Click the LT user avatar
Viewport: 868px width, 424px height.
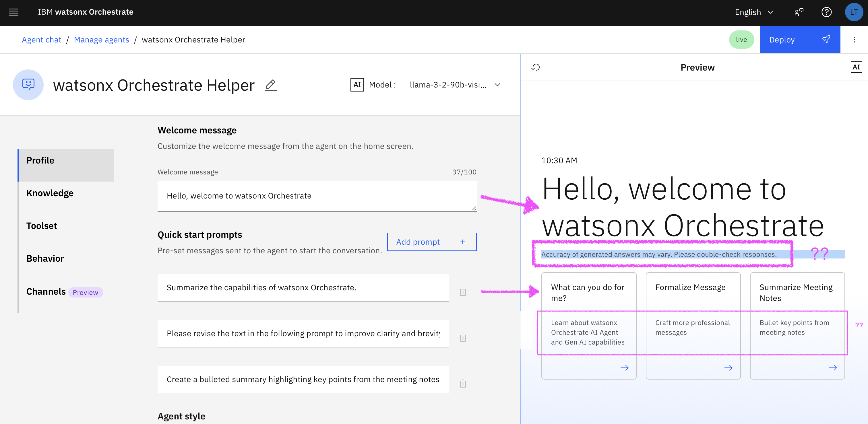pyautogui.click(x=854, y=12)
